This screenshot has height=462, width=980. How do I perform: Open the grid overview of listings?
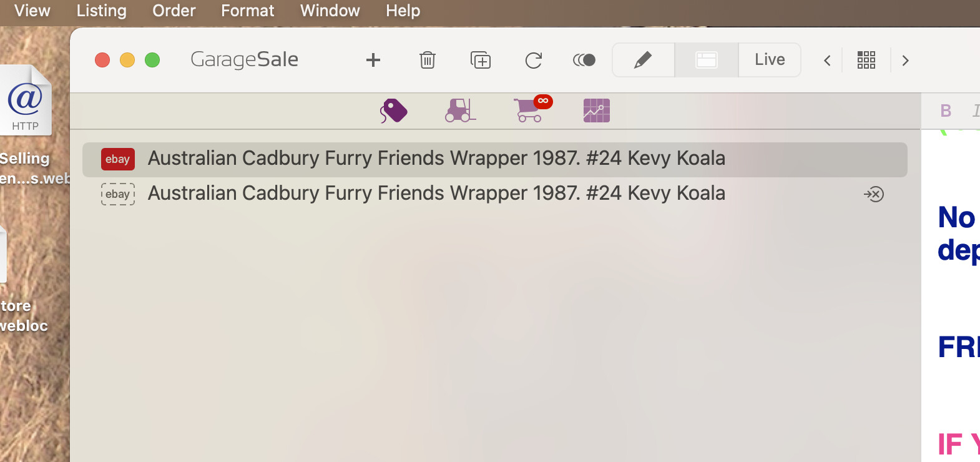pyautogui.click(x=866, y=60)
